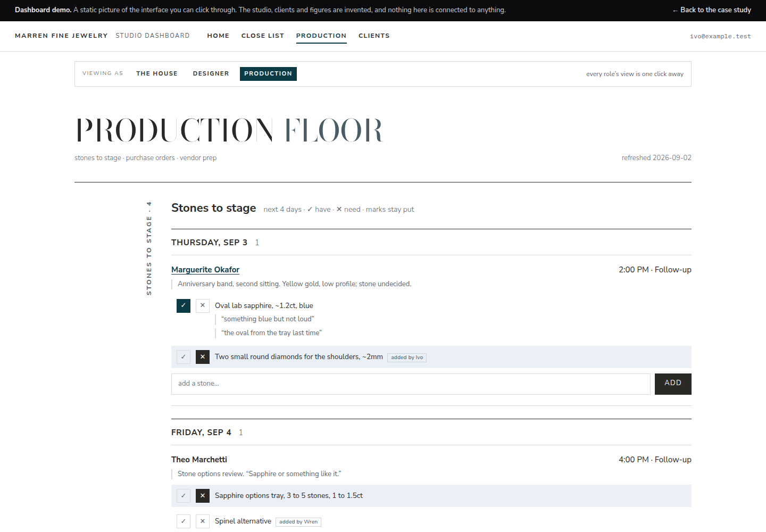Open the Home nav item
Viewport: 766px width, 532px height.
click(x=218, y=36)
